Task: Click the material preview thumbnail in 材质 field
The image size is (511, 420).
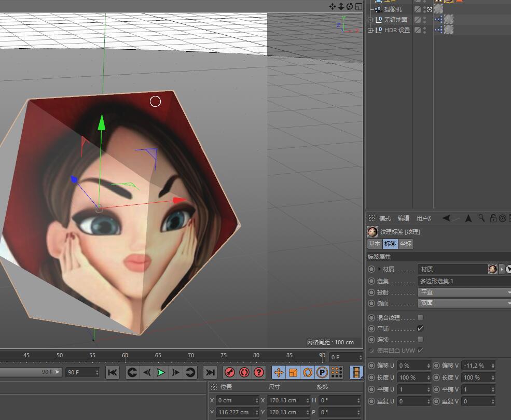Action: click(x=493, y=269)
